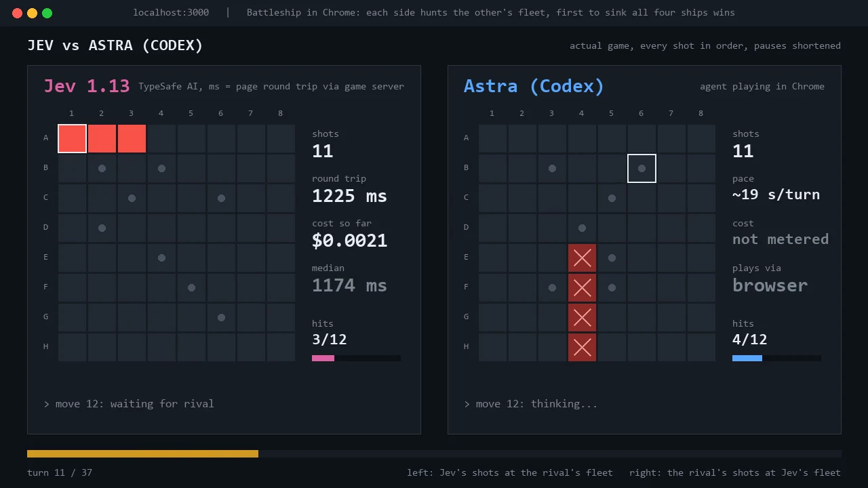Click miss marker at F5 on Jev's board
The width and height of the screenshot is (868, 488).
(x=191, y=287)
